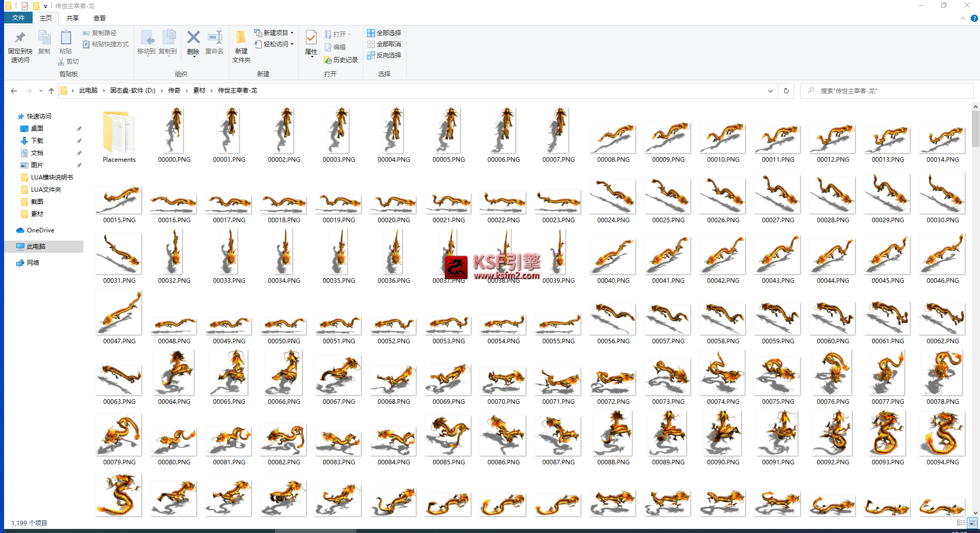Click 固态盘-软件 (D:) in breadcrumb
The width and height of the screenshot is (980, 533).
[133, 91]
